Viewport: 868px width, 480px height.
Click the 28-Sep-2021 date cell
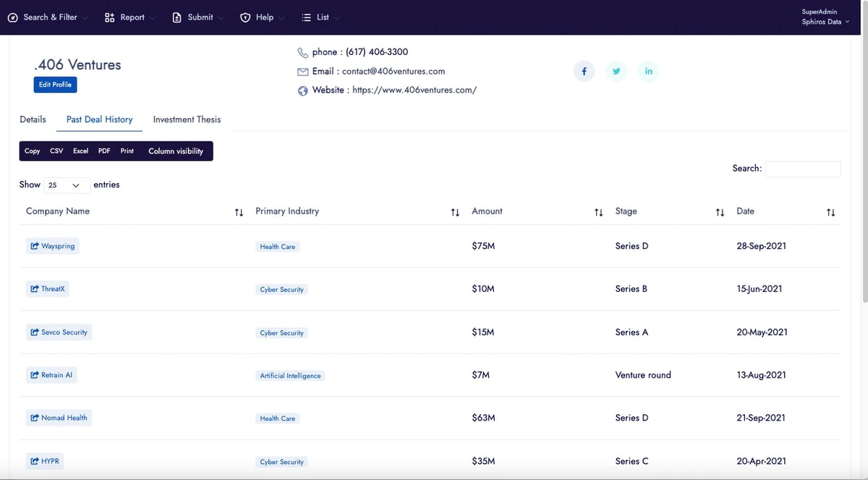click(x=761, y=246)
